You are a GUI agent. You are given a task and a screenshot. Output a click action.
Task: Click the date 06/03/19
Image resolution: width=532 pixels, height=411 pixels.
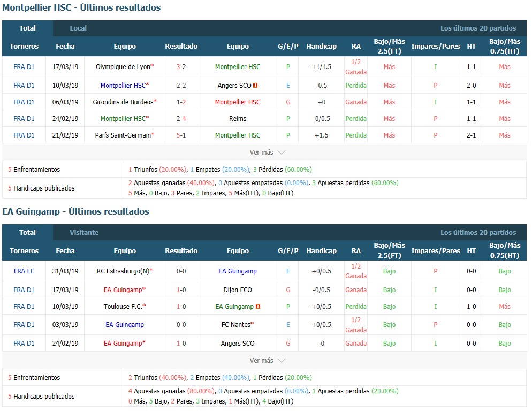[65, 102]
